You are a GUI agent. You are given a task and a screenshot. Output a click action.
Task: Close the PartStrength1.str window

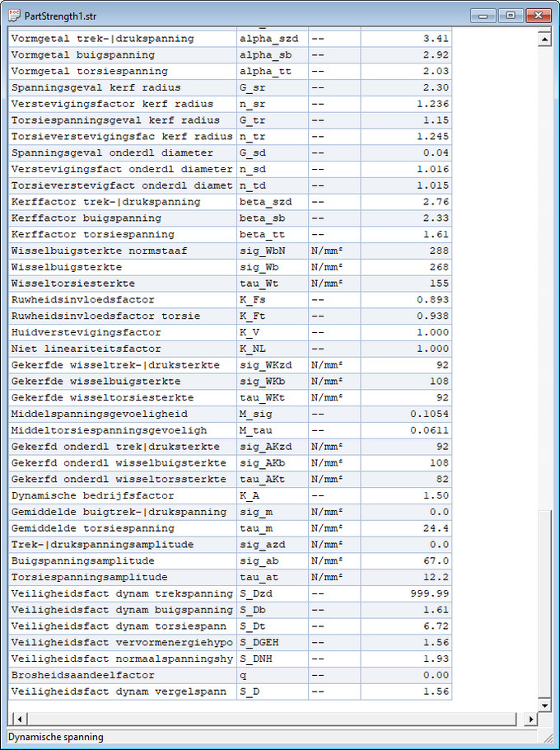(x=538, y=16)
